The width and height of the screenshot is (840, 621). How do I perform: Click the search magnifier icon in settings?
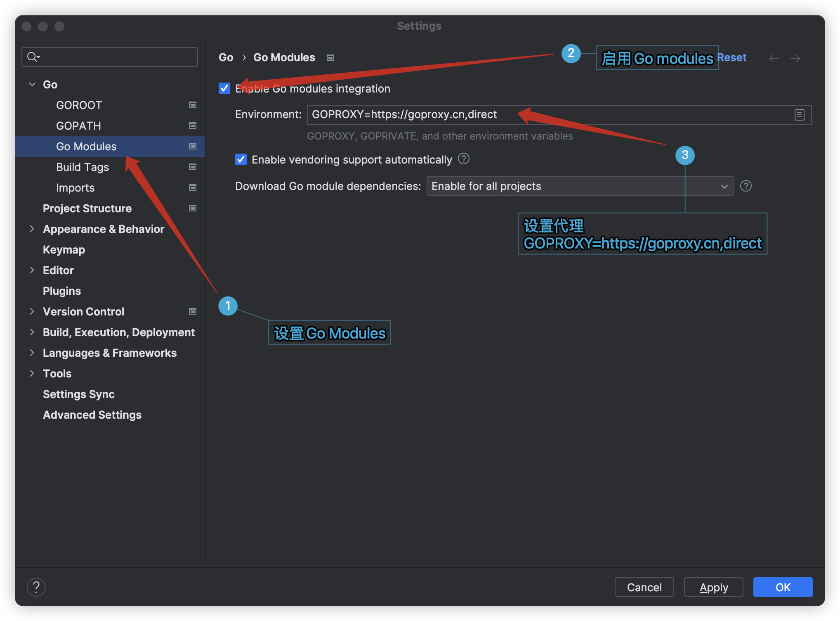(33, 57)
